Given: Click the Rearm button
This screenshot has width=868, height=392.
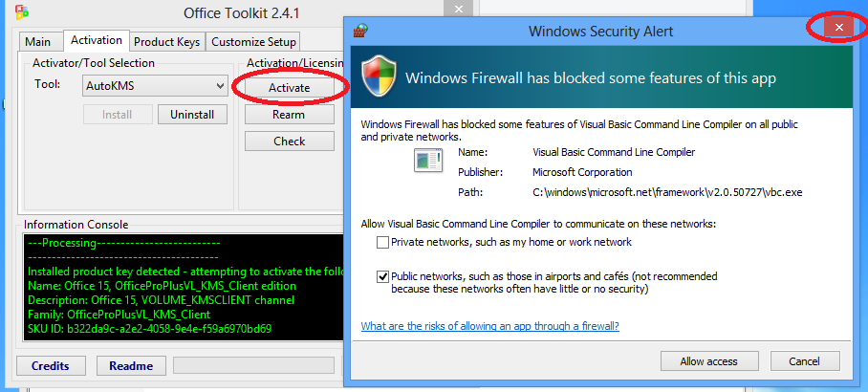Looking at the screenshot, I should tap(289, 115).
